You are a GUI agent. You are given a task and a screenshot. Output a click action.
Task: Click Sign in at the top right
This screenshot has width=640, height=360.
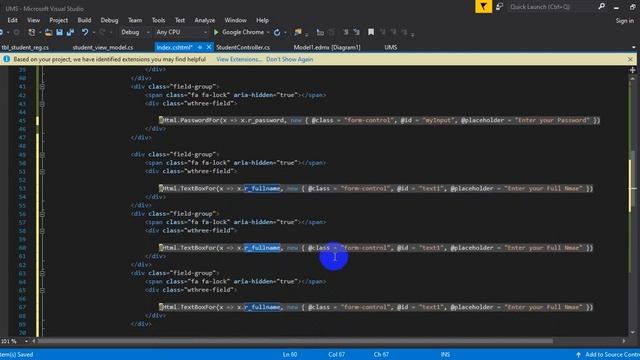pos(625,20)
